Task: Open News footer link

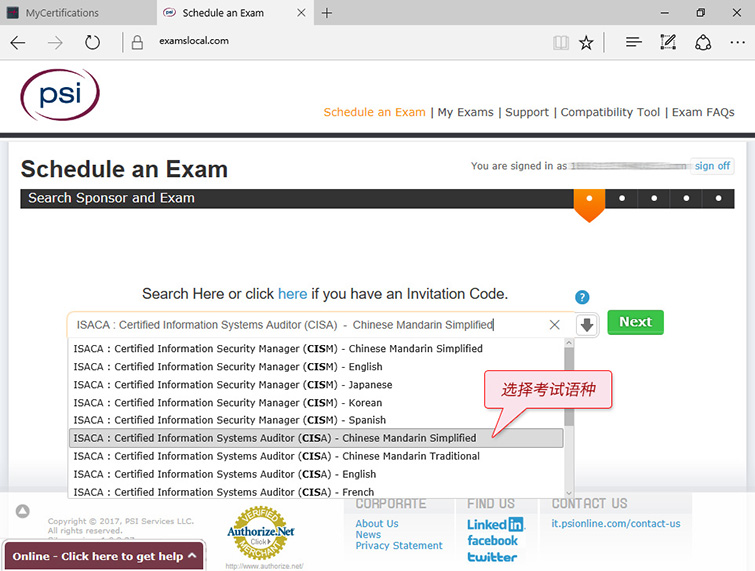Action: pos(368,534)
